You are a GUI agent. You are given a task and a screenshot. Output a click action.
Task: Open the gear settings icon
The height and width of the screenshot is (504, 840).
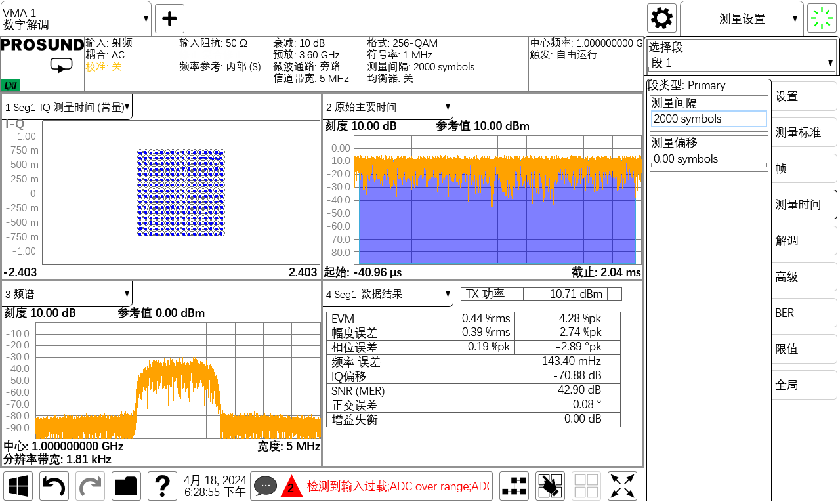click(661, 18)
